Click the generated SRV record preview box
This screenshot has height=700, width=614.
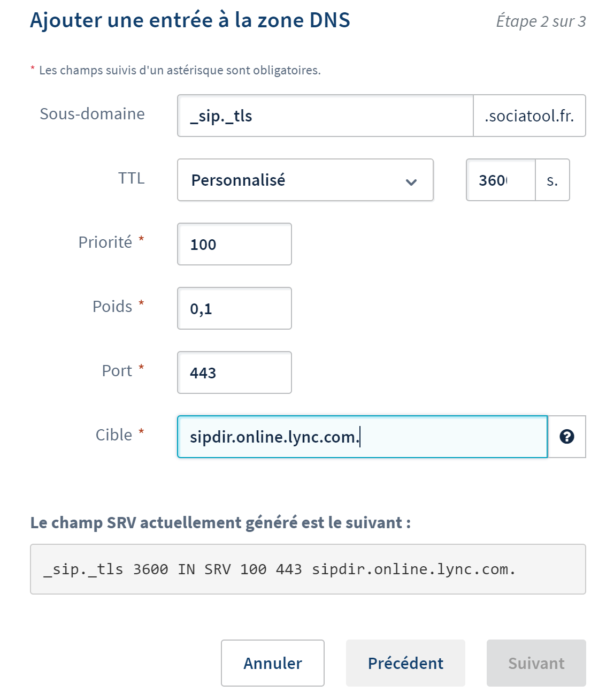coord(308,569)
